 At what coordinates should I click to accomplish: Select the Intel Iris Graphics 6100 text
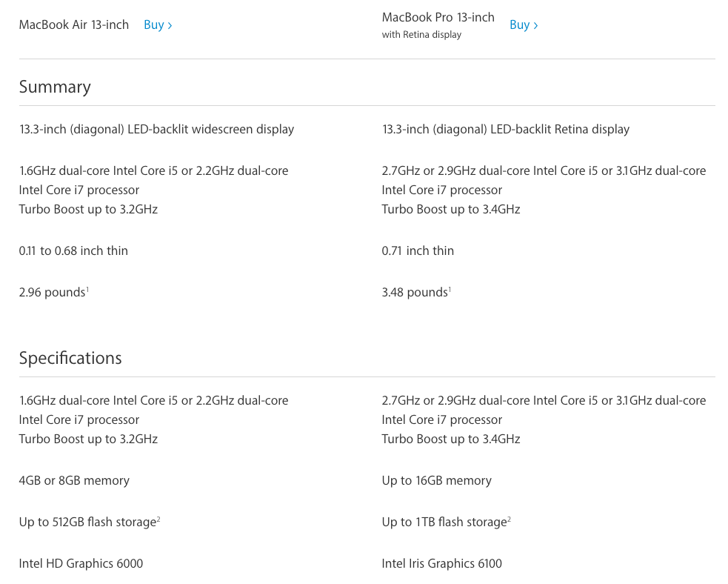(x=441, y=564)
